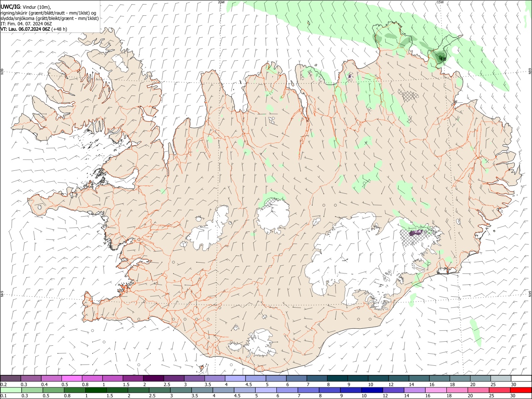Click the 'rigning/skúrir' legend description line
The height and width of the screenshot is (399, 532).
[x=48, y=12]
